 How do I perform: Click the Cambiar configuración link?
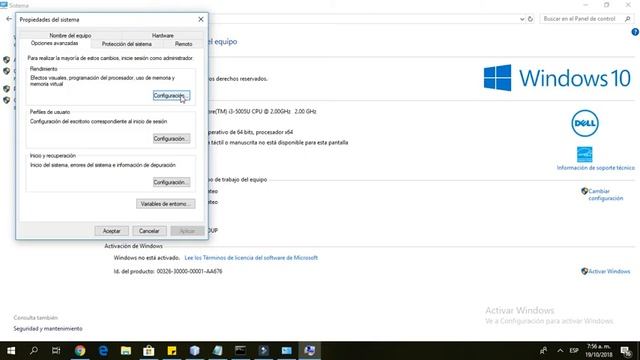606,195
